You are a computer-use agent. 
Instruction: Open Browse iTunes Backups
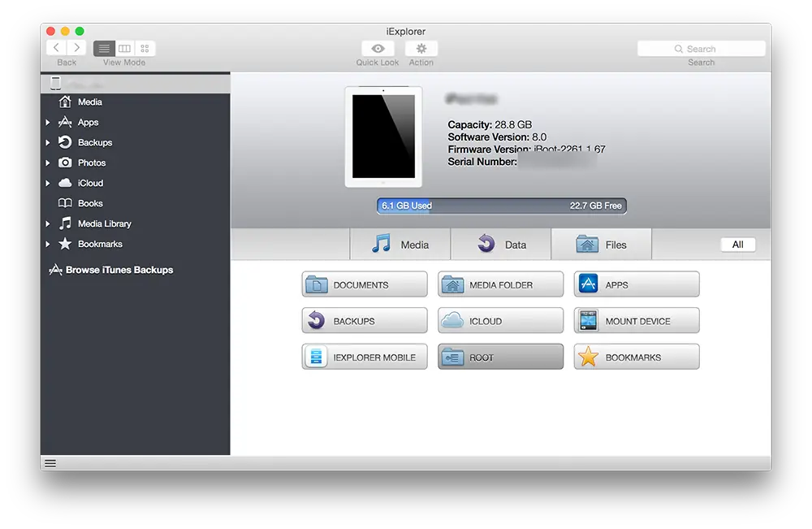click(x=110, y=270)
